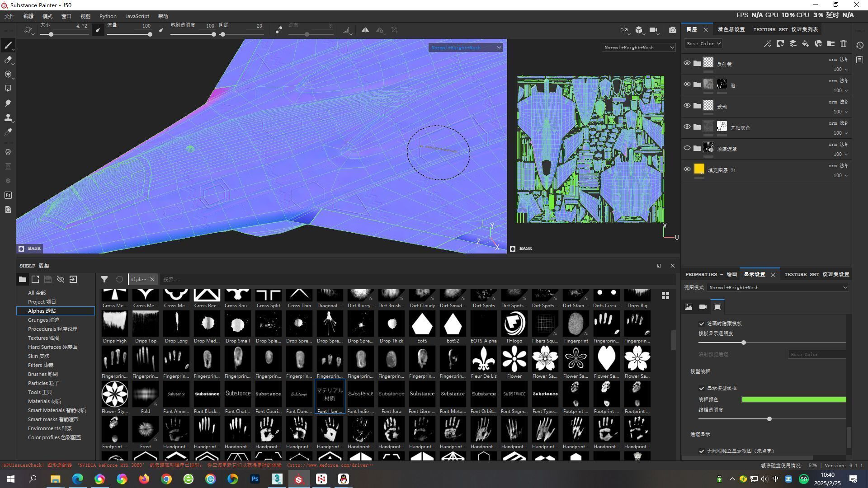
Task: Hide the 玻璃 layer folder
Action: tap(687, 106)
